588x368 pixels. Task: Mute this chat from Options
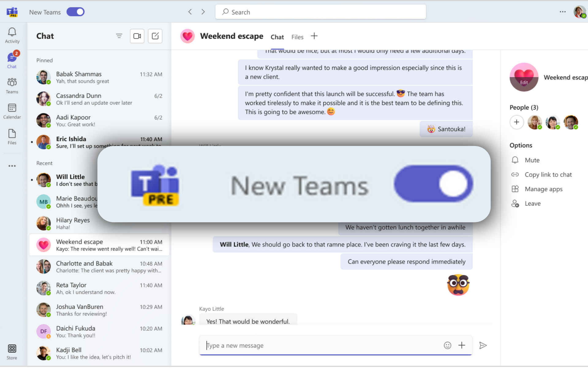526,160
